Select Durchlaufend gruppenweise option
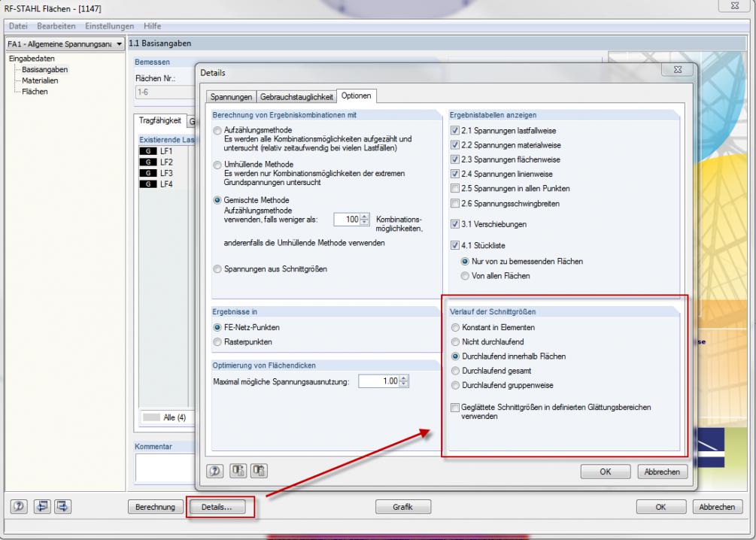Screen dimensions: 756x540 pyautogui.click(x=455, y=385)
